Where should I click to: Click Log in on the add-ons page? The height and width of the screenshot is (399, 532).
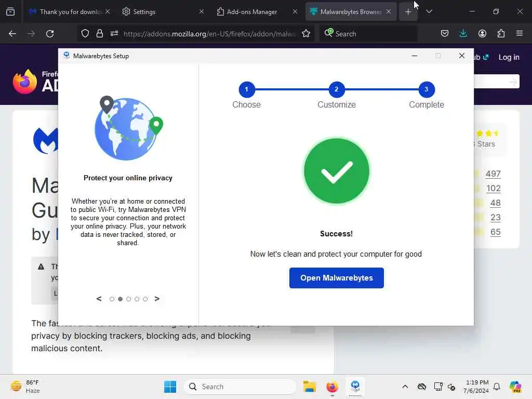tap(509, 57)
